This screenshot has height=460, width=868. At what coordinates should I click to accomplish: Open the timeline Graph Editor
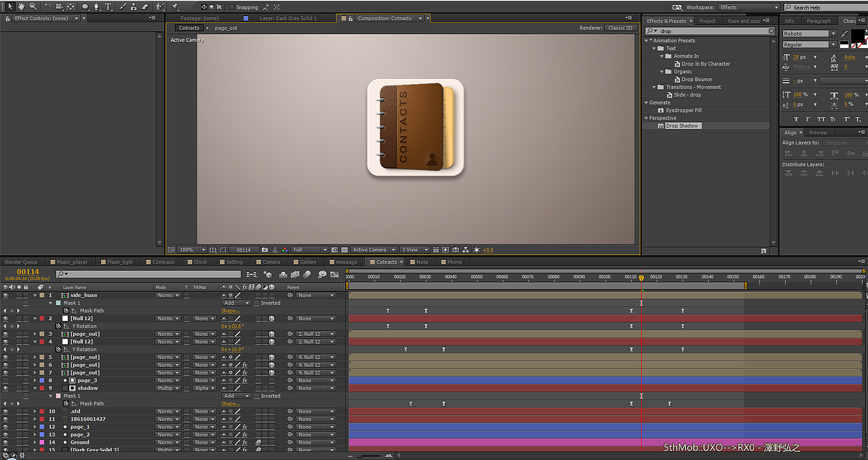[336, 274]
